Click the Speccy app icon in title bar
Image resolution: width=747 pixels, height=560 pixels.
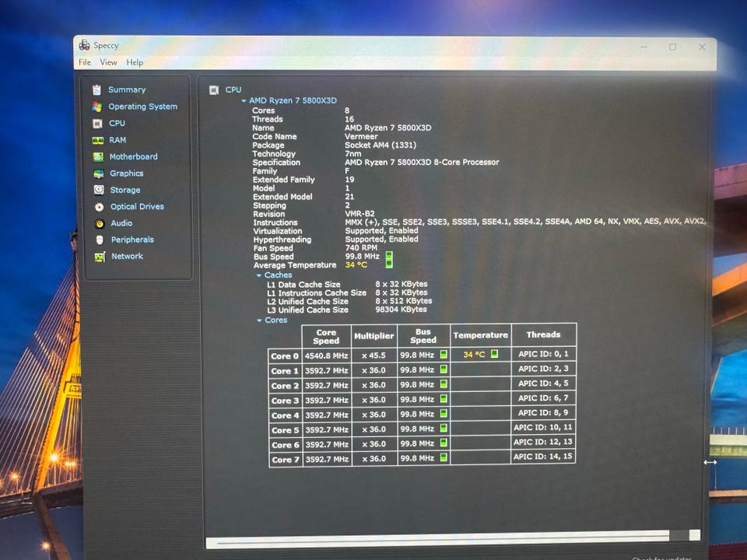pyautogui.click(x=84, y=45)
